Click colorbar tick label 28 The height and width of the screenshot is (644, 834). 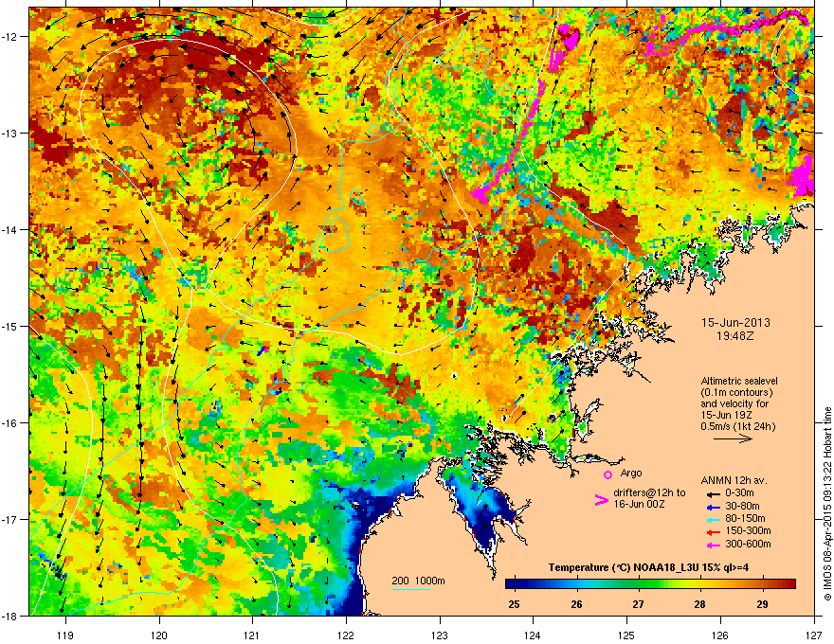pyautogui.click(x=700, y=604)
